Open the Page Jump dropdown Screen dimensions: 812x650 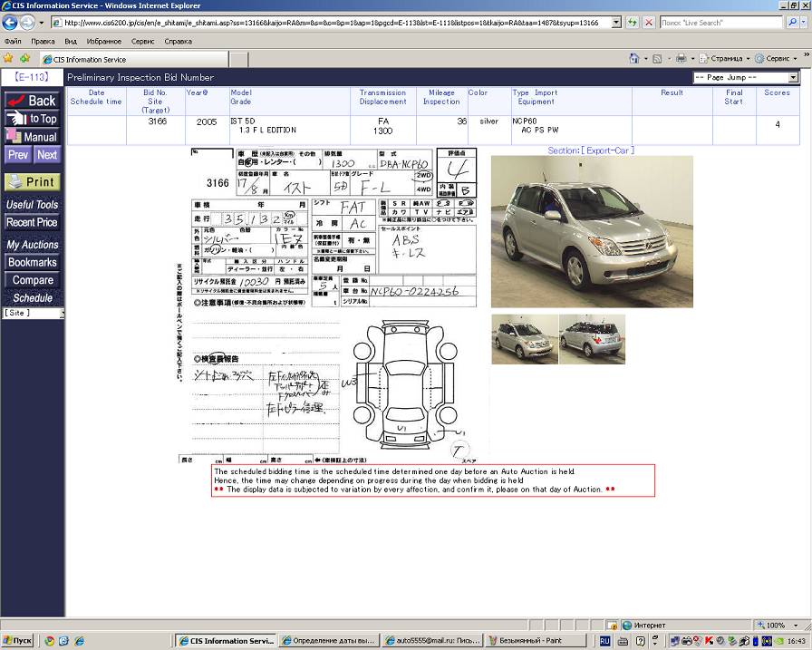[x=745, y=78]
